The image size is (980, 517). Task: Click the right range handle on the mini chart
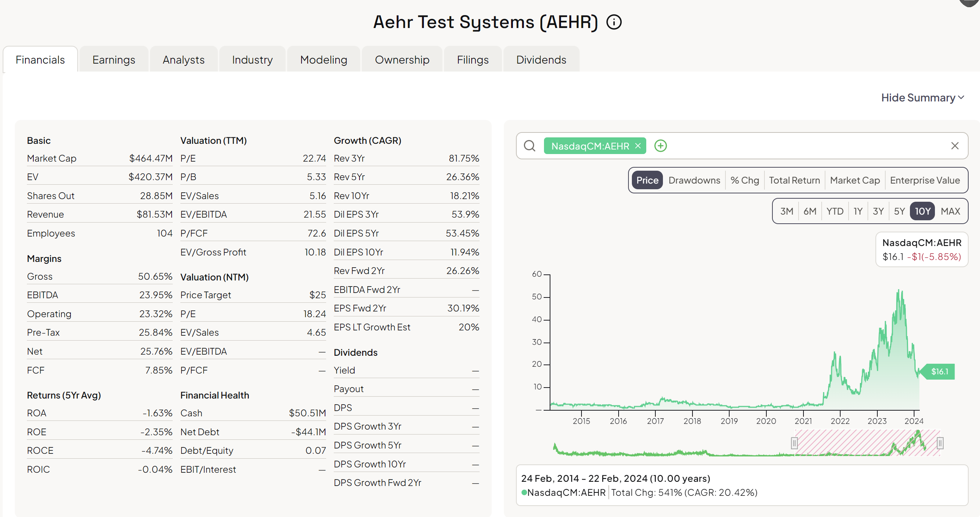pos(940,443)
